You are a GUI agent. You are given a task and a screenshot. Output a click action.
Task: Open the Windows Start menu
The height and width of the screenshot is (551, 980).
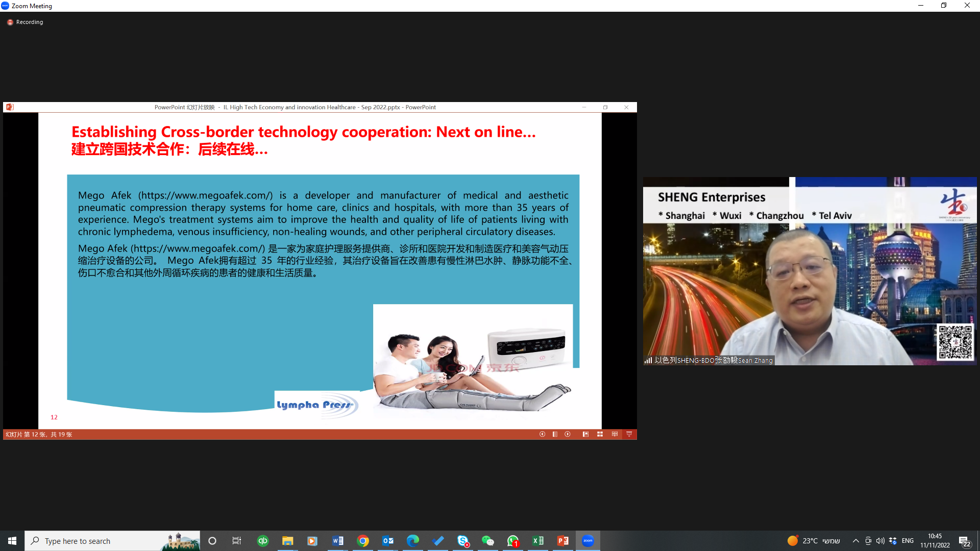(x=12, y=541)
